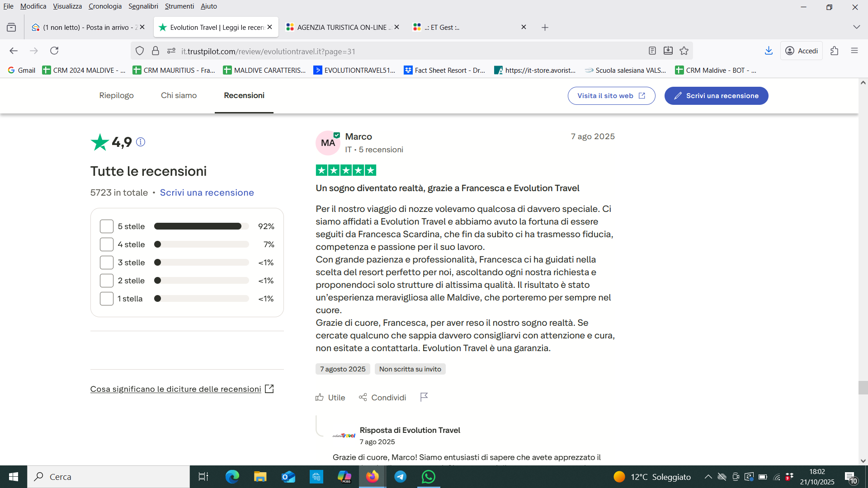This screenshot has height=488, width=868.
Task: Open the recent browsing view icon
Action: tap(11, 28)
